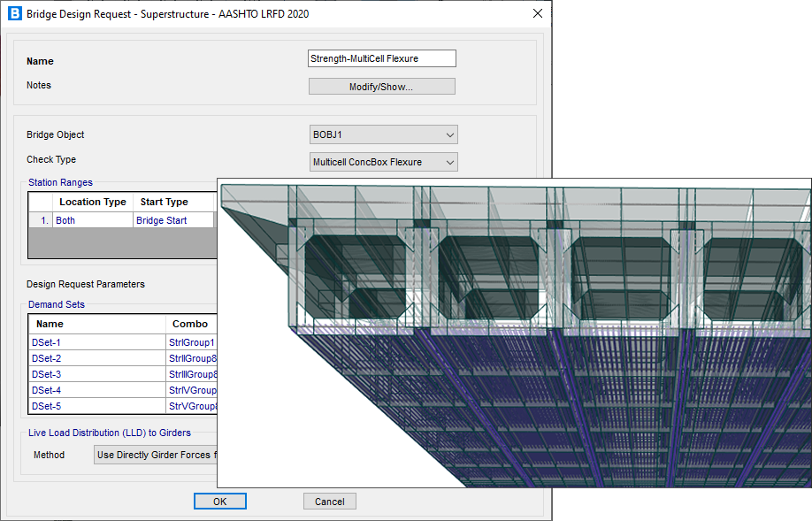Click the StrIIGroup combo cell

tap(192, 358)
